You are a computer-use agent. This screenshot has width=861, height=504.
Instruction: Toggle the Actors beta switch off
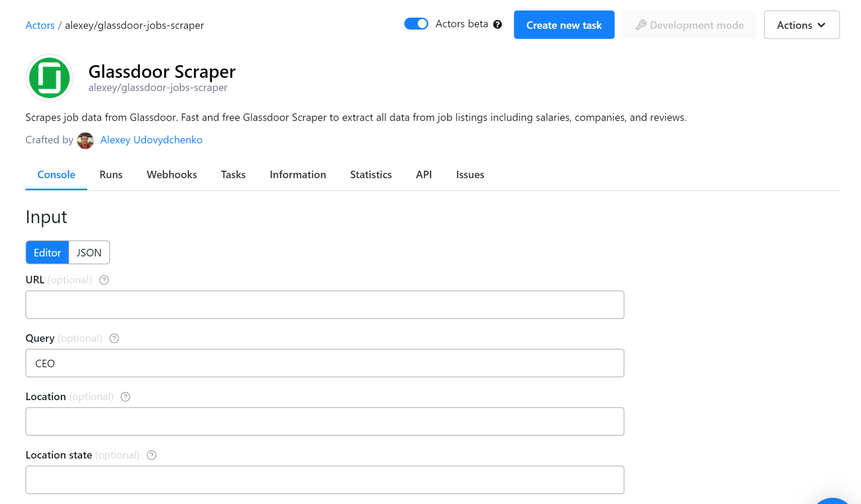click(416, 24)
